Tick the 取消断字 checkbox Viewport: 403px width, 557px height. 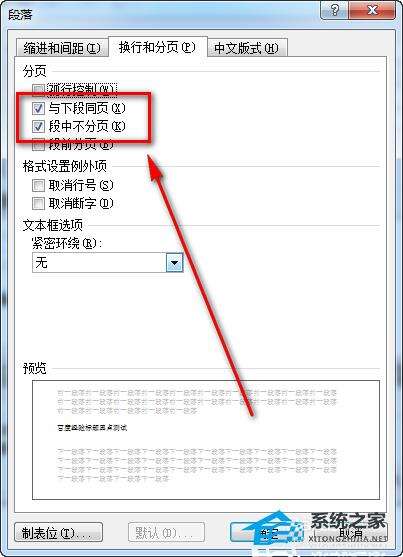coord(38,204)
